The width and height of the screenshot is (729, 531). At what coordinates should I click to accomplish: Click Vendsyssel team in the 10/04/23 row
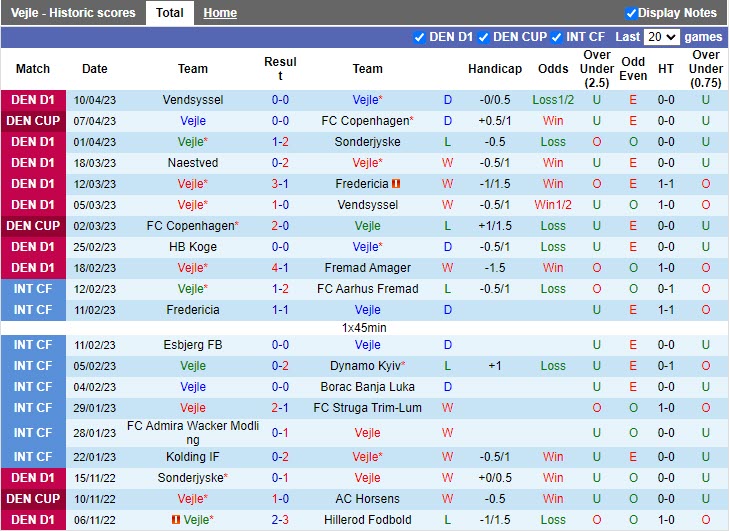click(193, 100)
